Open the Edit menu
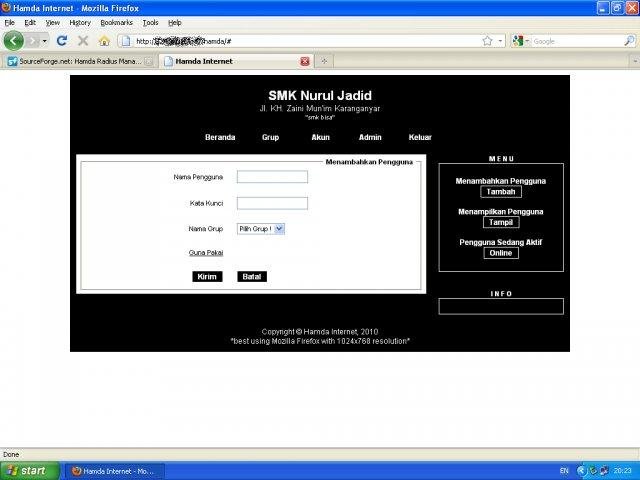The width and height of the screenshot is (640, 480). click(x=30, y=22)
